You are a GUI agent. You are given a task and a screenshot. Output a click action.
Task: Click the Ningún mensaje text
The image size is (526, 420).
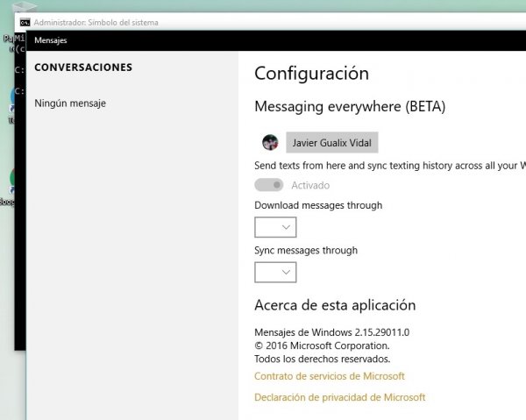pos(70,103)
